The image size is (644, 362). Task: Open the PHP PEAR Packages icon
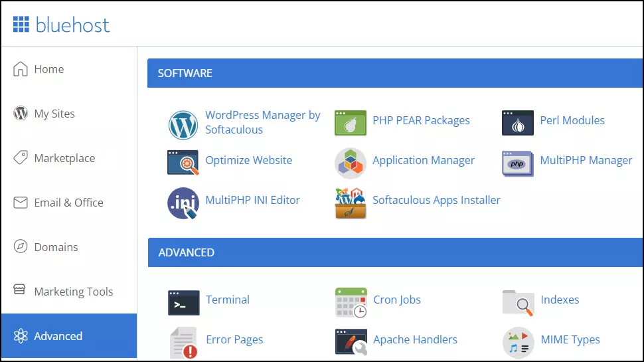pyautogui.click(x=351, y=122)
